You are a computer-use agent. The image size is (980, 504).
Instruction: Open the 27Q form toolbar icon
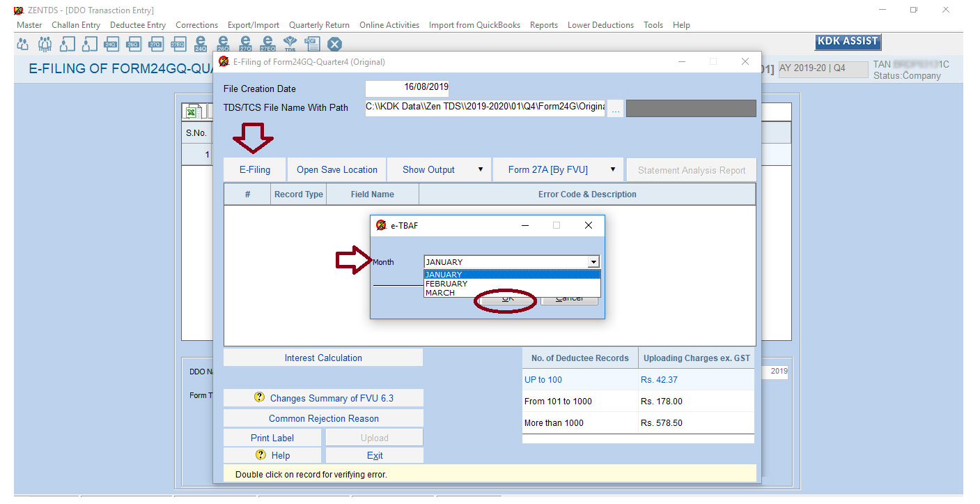pos(156,44)
